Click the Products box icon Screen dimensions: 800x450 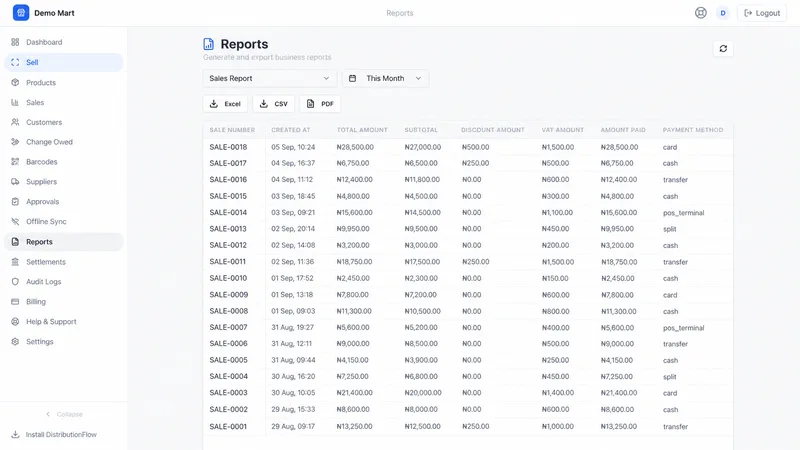pyautogui.click(x=15, y=82)
